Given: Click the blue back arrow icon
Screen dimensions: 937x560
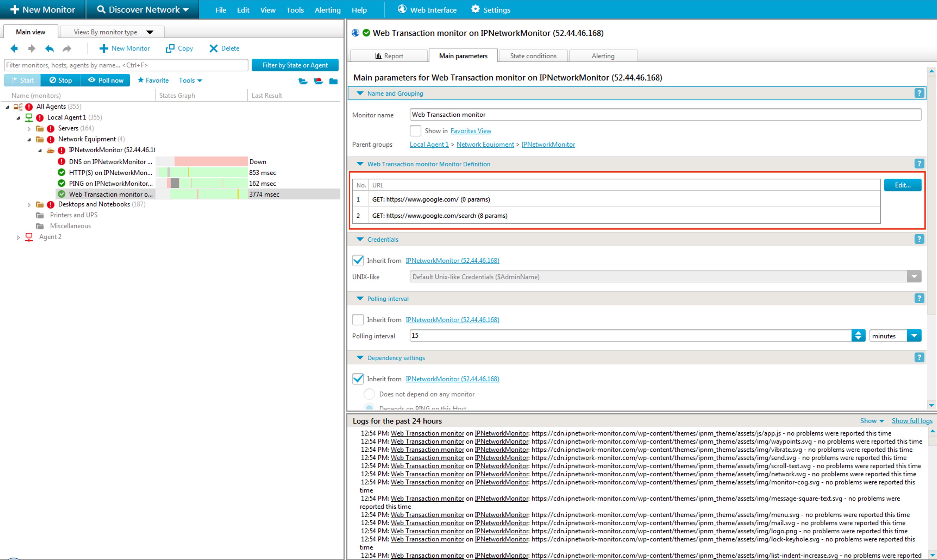Looking at the screenshot, I should pyautogui.click(x=14, y=48).
